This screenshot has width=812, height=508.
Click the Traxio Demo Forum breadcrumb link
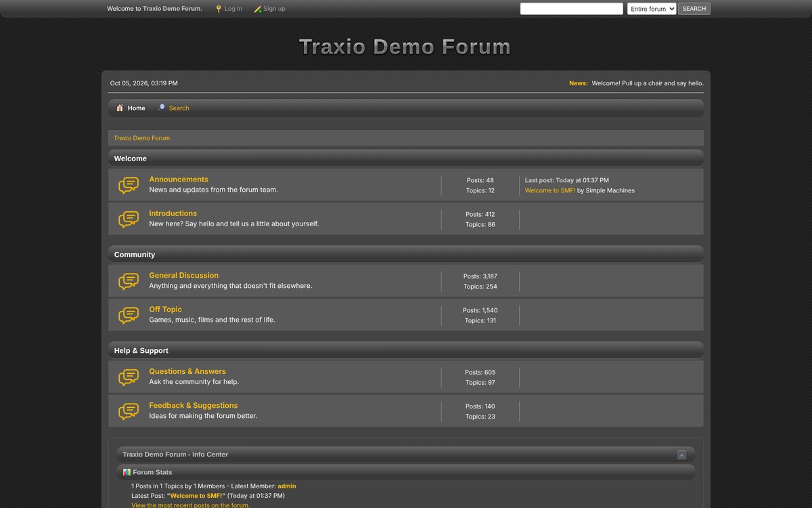coord(142,138)
